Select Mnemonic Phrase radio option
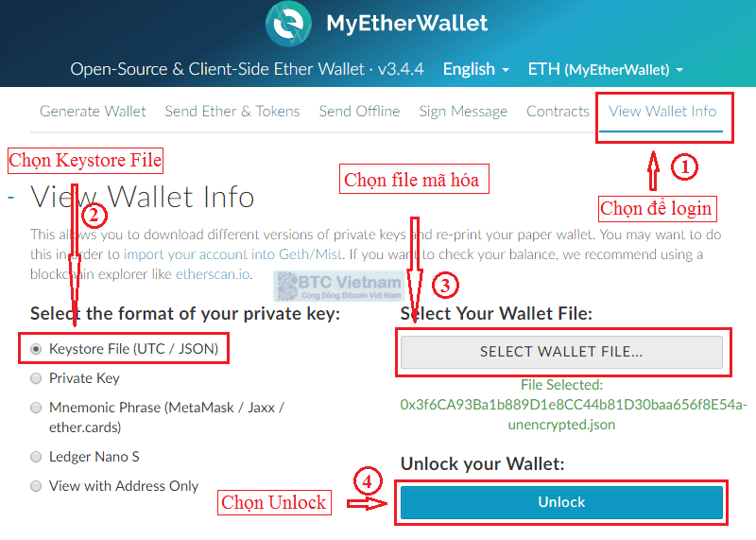This screenshot has height=540, width=756. [36, 408]
